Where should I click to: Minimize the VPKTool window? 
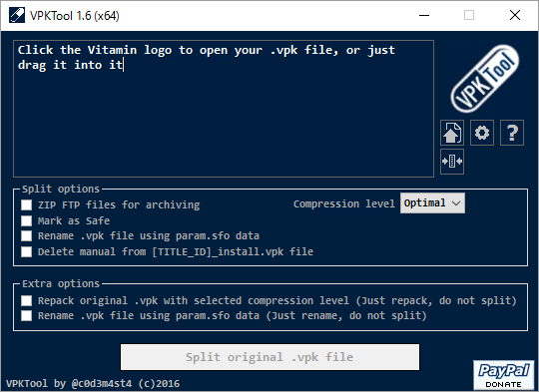tap(424, 15)
